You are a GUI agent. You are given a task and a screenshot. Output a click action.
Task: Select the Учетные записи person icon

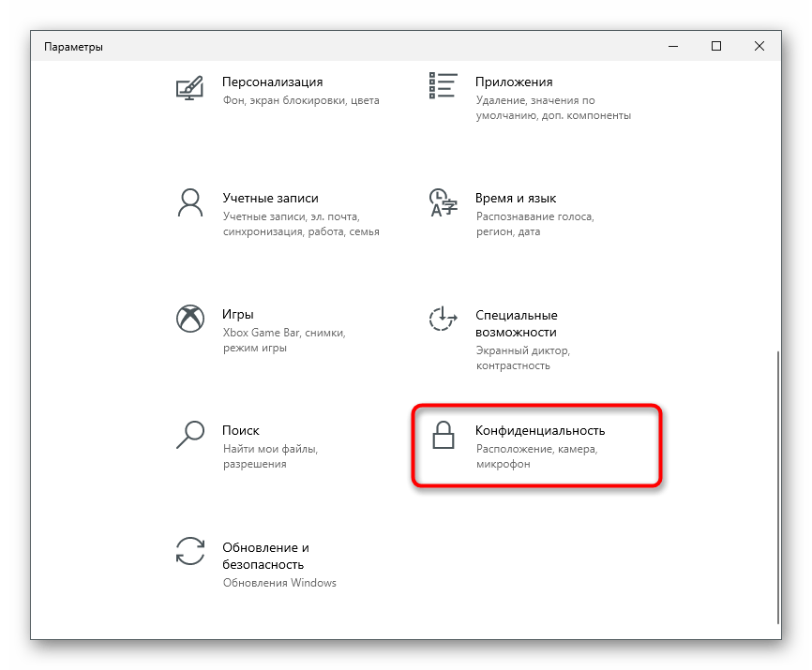click(x=190, y=202)
